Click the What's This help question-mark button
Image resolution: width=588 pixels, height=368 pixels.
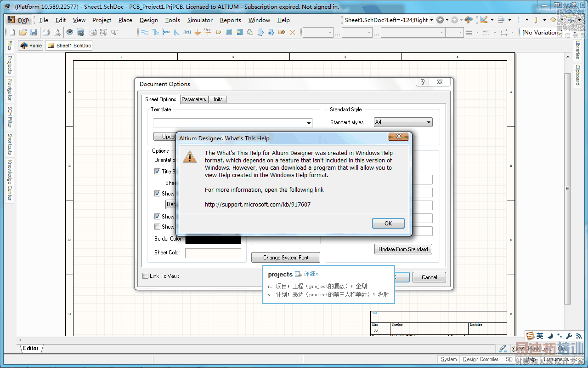(x=423, y=82)
